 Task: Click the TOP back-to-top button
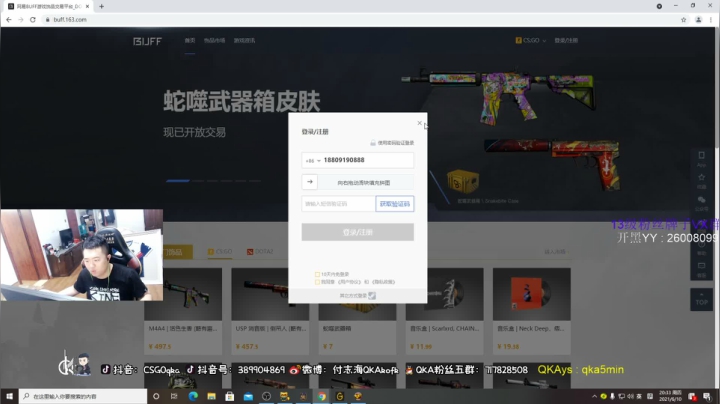[701, 299]
